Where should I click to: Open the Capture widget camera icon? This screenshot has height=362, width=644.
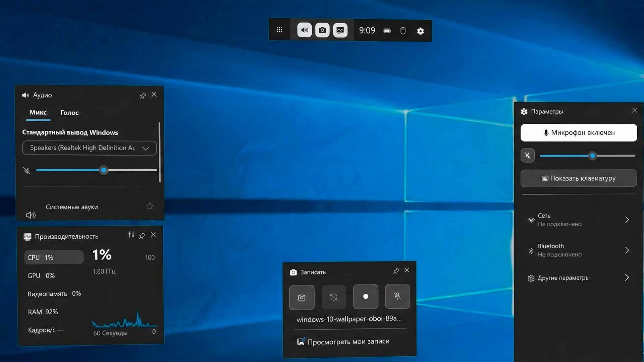pyautogui.click(x=322, y=30)
